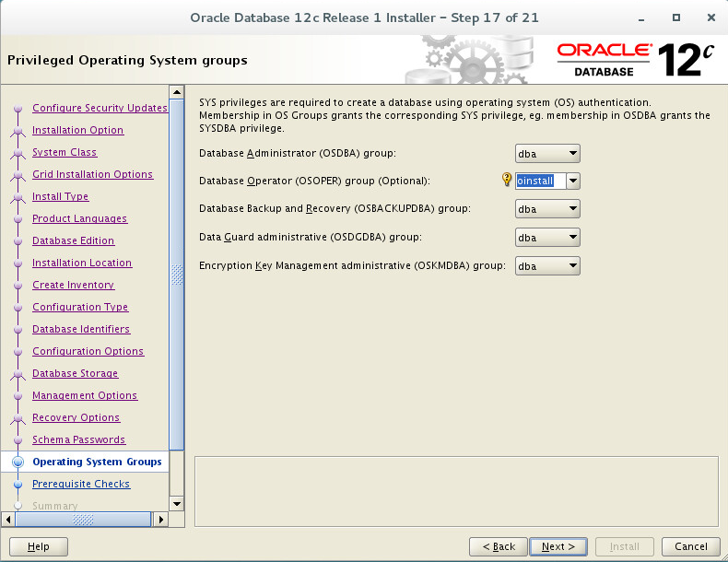Viewport: 728px width, 562px height.
Task: Open Management Options step
Action: pos(85,395)
